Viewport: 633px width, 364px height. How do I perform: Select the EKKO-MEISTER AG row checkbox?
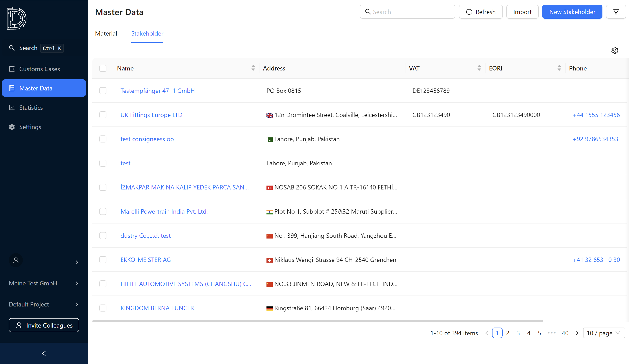(x=103, y=260)
